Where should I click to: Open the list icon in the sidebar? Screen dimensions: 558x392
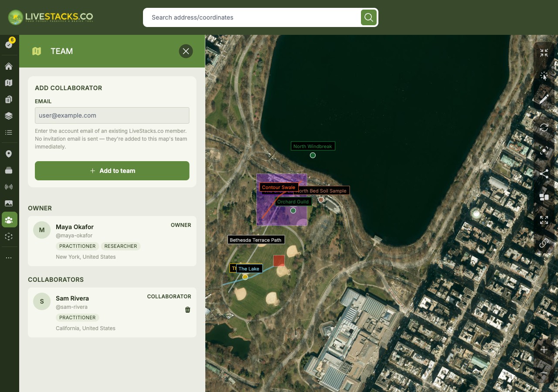(x=9, y=132)
